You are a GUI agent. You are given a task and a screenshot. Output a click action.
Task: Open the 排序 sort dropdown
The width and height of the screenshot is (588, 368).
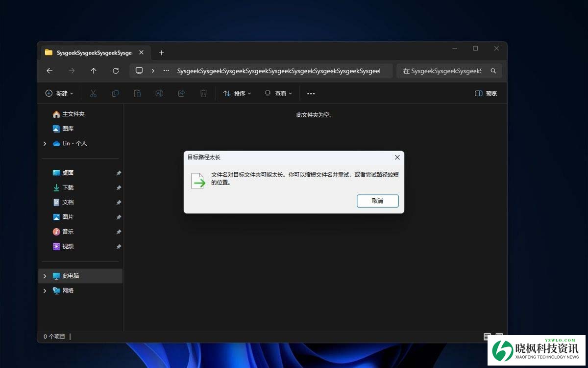(x=237, y=93)
